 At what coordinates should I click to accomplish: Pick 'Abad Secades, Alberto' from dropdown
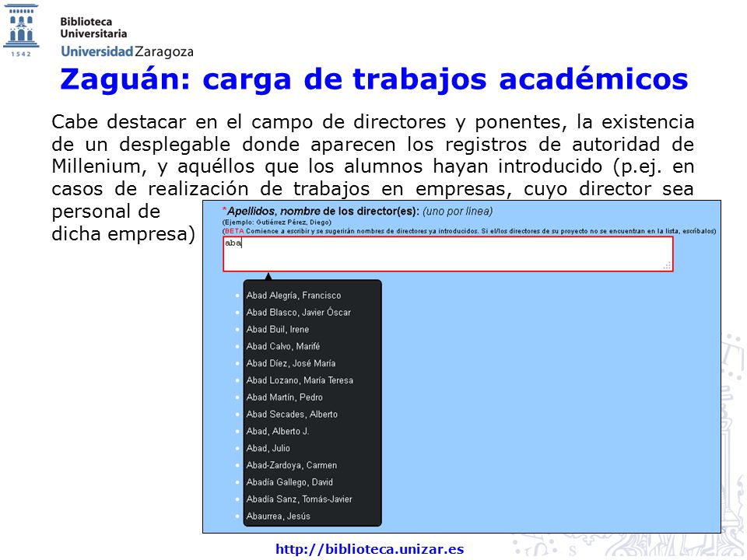pyautogui.click(x=292, y=415)
